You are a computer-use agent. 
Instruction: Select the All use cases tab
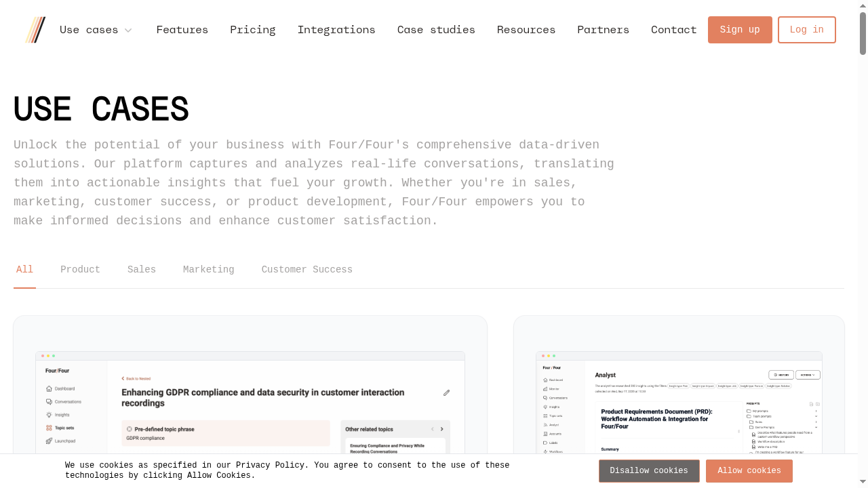point(24,270)
